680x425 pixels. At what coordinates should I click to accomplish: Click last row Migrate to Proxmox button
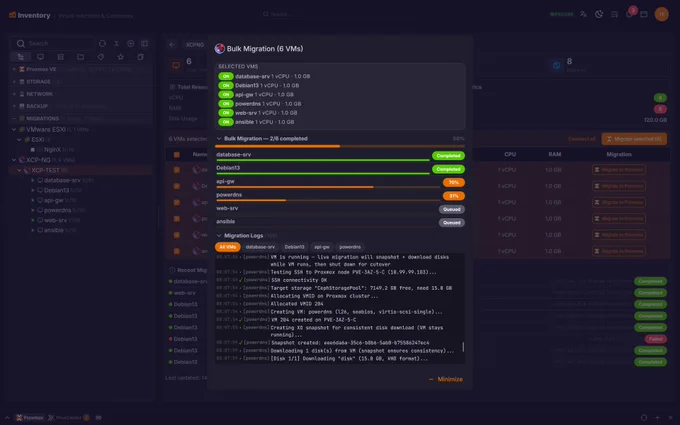click(x=619, y=251)
